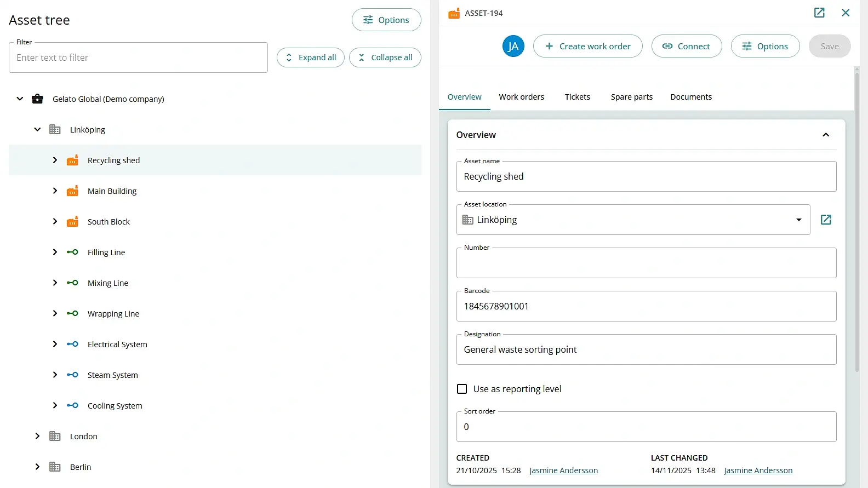The width and height of the screenshot is (868, 488).
Task: Collapse the Gelato Global company node
Action: [x=20, y=99]
